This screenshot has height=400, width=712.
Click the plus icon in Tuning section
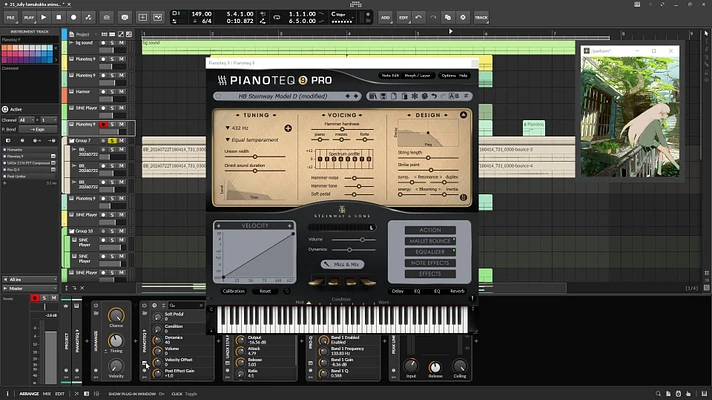(288, 128)
